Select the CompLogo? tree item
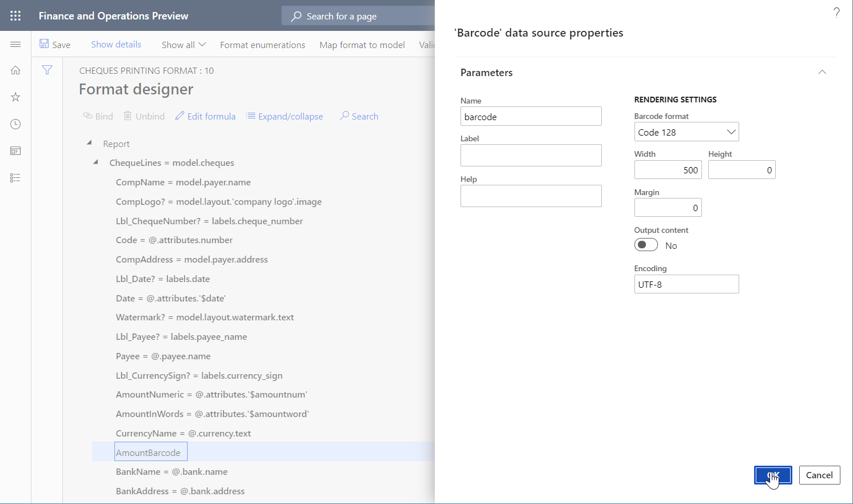The width and height of the screenshot is (853, 504). (x=219, y=201)
